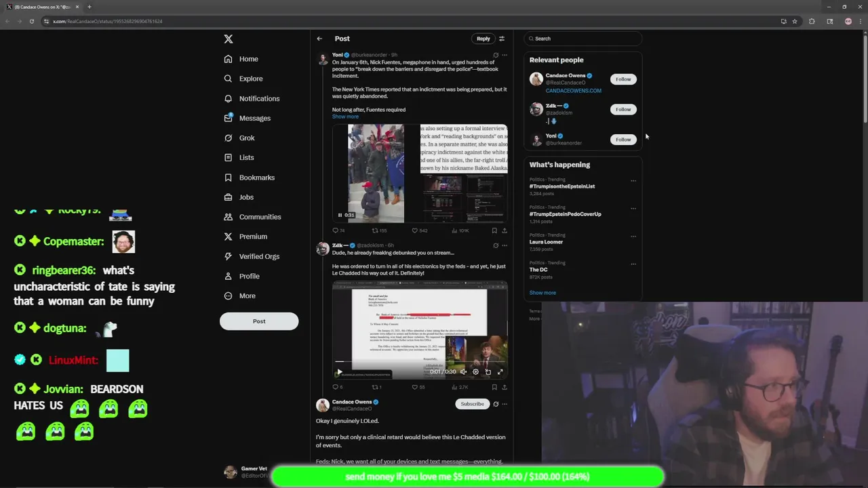This screenshot has height=488, width=868.
Task: Click Grok icon on Yoni's post
Action: pos(496,55)
